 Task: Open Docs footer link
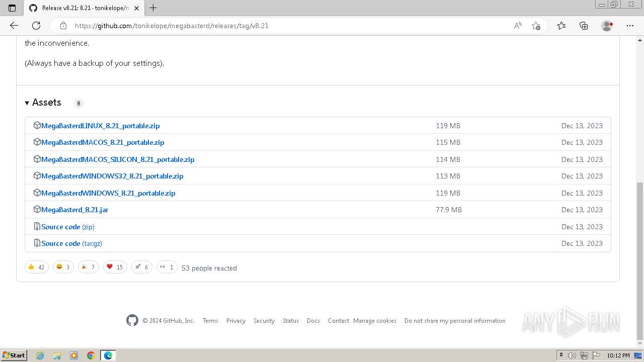tap(313, 321)
